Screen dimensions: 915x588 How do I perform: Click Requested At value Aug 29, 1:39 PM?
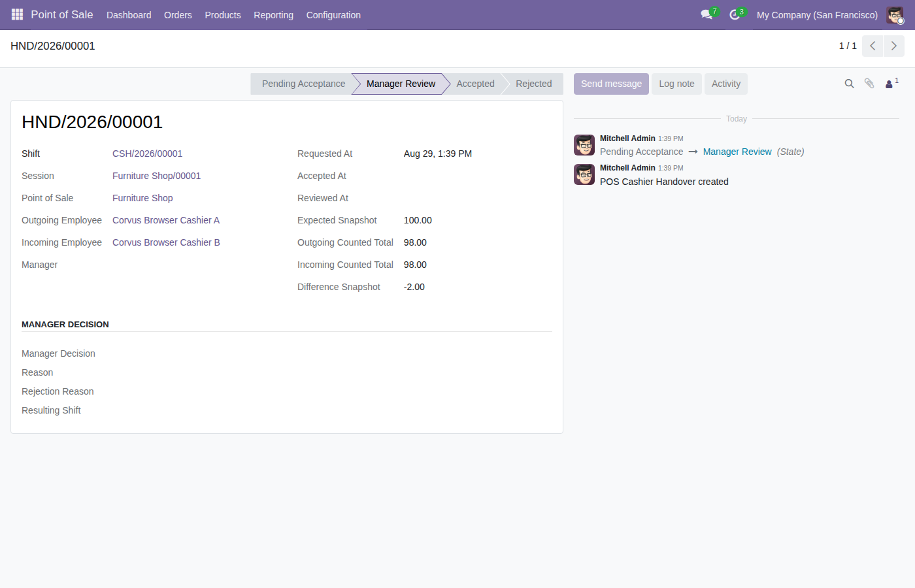tap(438, 154)
